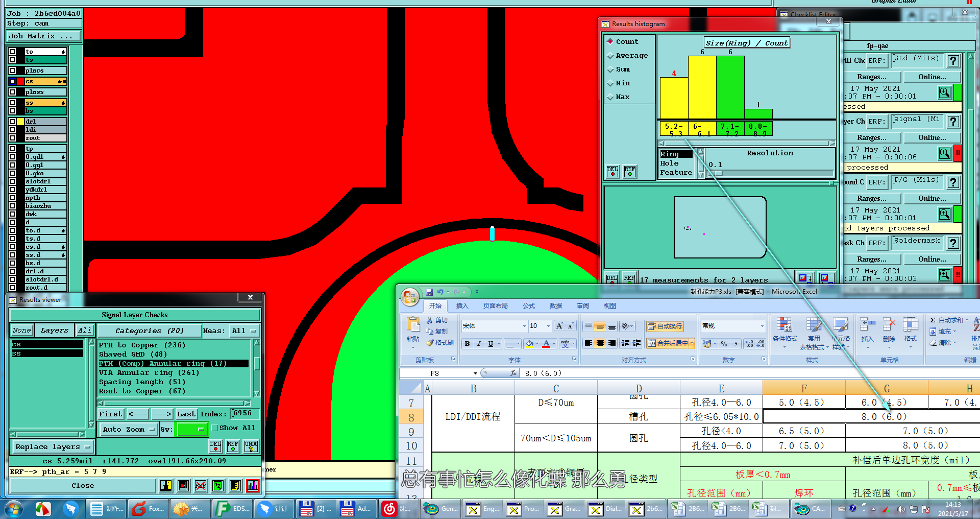Switch to Excel 页面布局 tab
Screen dimensions: 980x519
pos(495,305)
